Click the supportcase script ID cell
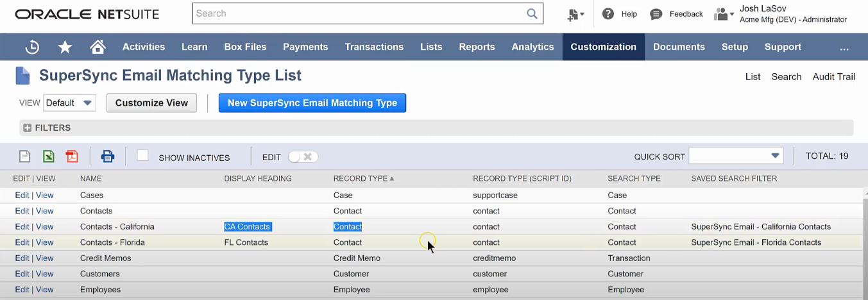The image size is (868, 300). (495, 195)
